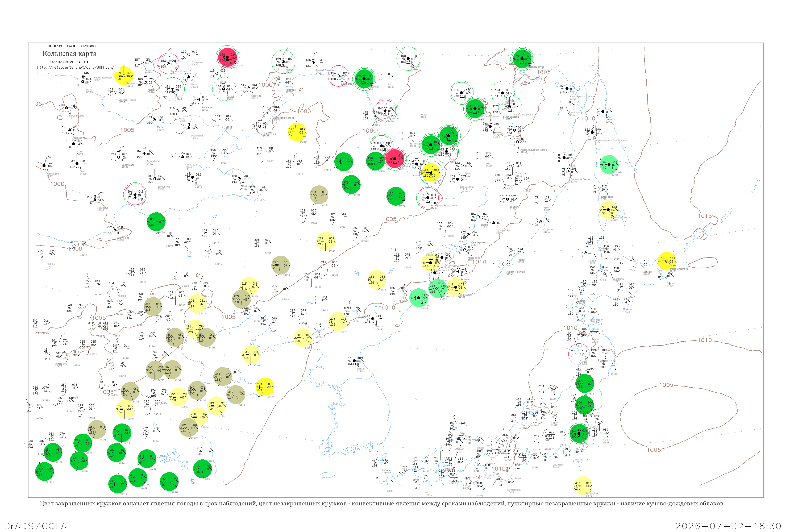Select the green dashed ring at Шилка station
798x532 pixels.
(224, 89)
